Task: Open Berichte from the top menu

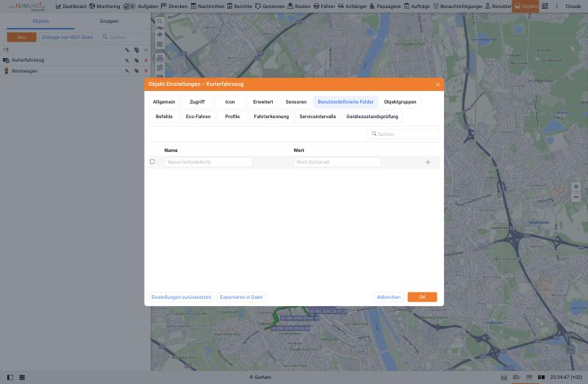Action: [240, 7]
